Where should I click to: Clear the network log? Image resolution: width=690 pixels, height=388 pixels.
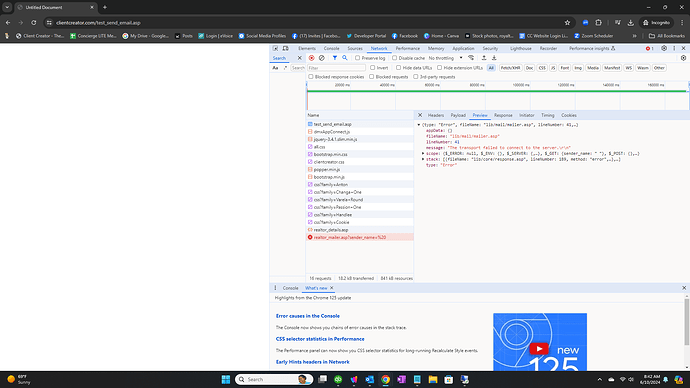pyautogui.click(x=322, y=58)
